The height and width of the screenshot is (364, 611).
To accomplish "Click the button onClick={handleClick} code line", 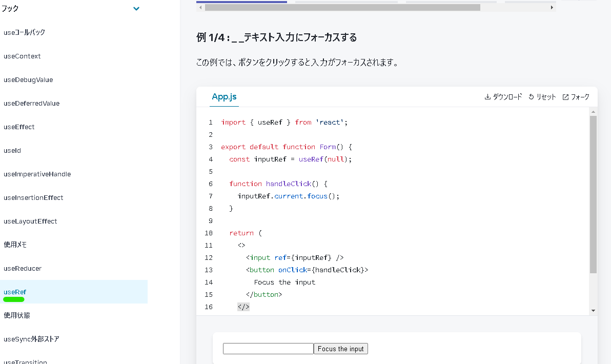I will [x=307, y=270].
